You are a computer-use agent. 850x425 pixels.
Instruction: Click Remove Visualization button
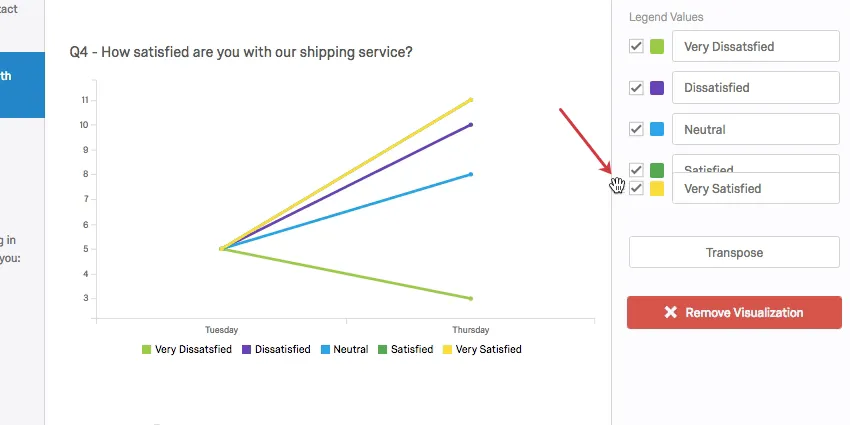(734, 312)
